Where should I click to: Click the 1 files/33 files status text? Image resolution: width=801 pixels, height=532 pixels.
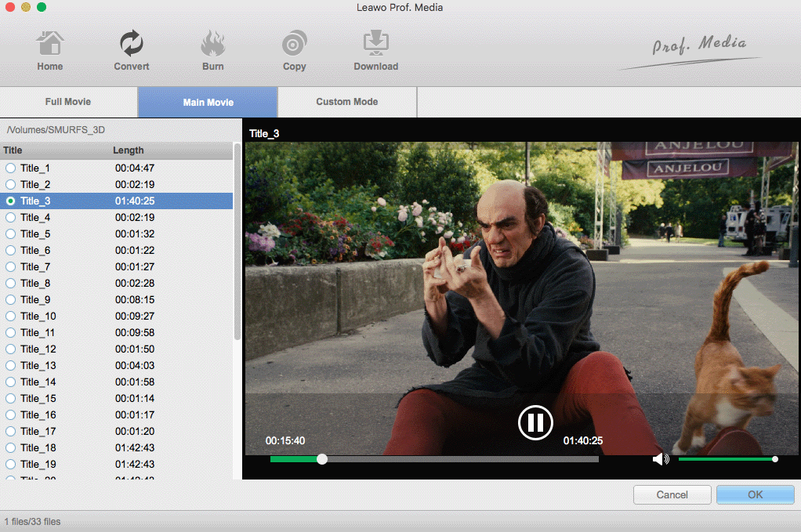click(x=33, y=521)
